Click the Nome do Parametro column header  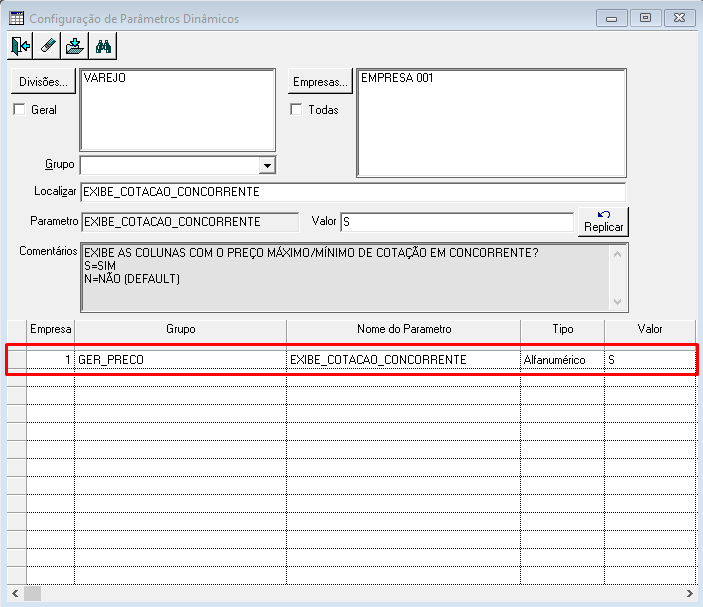pos(404,330)
